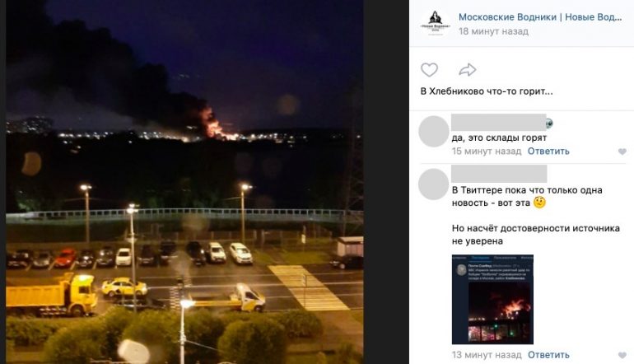The width and height of the screenshot is (634, 364).
Task: Open the second commenter's name
Action: coord(499,174)
